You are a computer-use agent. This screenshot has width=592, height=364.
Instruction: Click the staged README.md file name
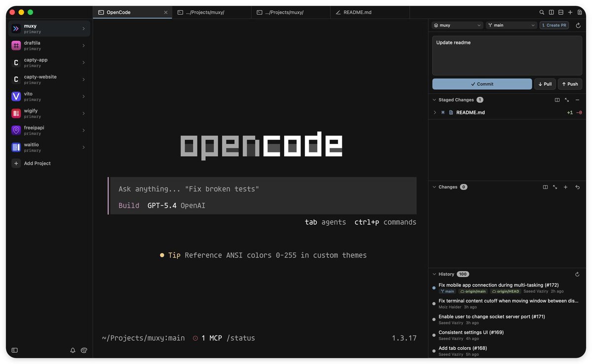tap(471, 112)
